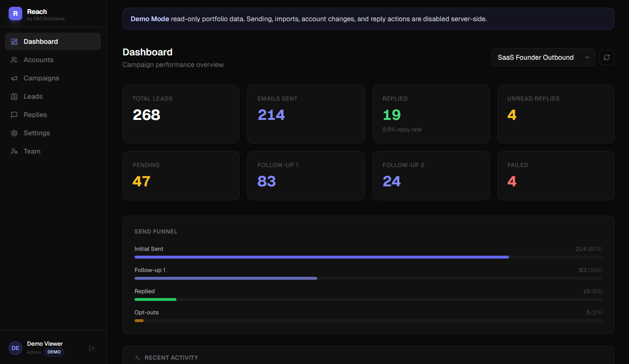Click the '83 (39%)' funnel value

coord(591,270)
